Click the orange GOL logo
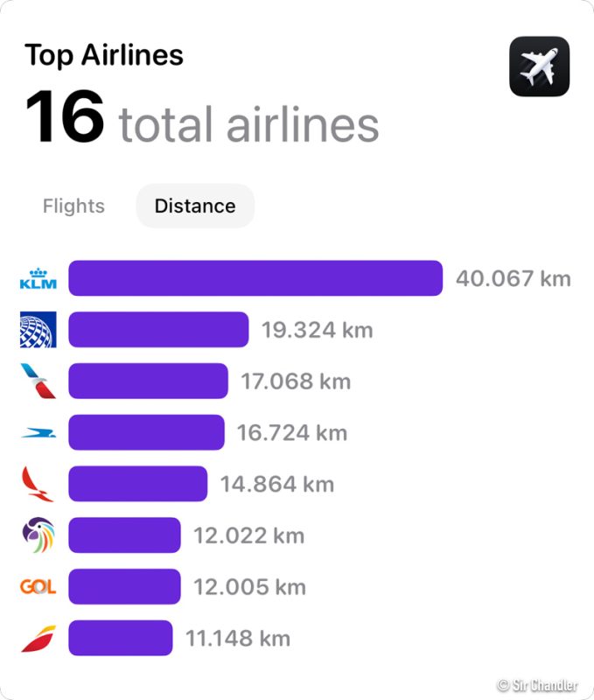 [38, 586]
